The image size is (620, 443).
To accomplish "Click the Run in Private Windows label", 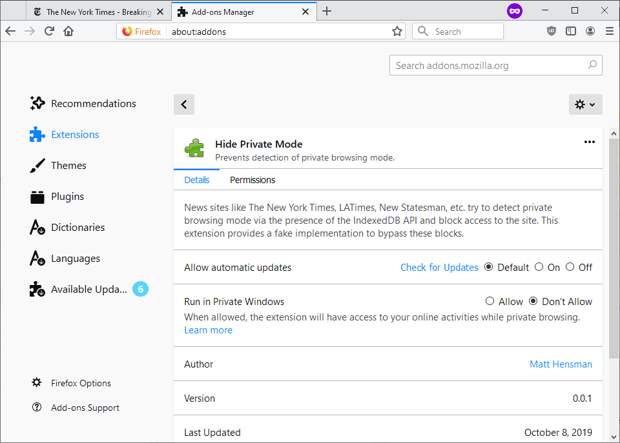I will coord(234,301).
